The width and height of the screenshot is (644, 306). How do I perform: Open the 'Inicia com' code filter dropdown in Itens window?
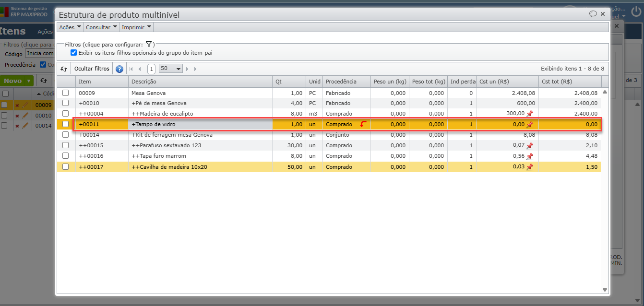40,54
